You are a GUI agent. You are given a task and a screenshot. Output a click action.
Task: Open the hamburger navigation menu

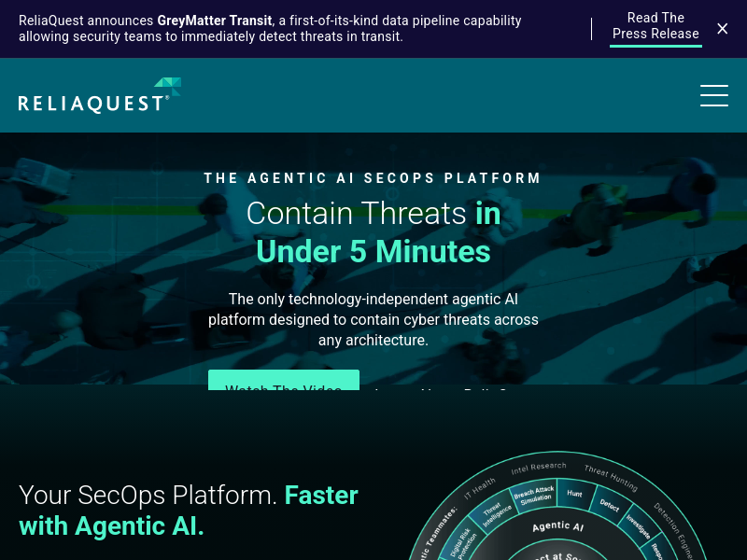[713, 95]
